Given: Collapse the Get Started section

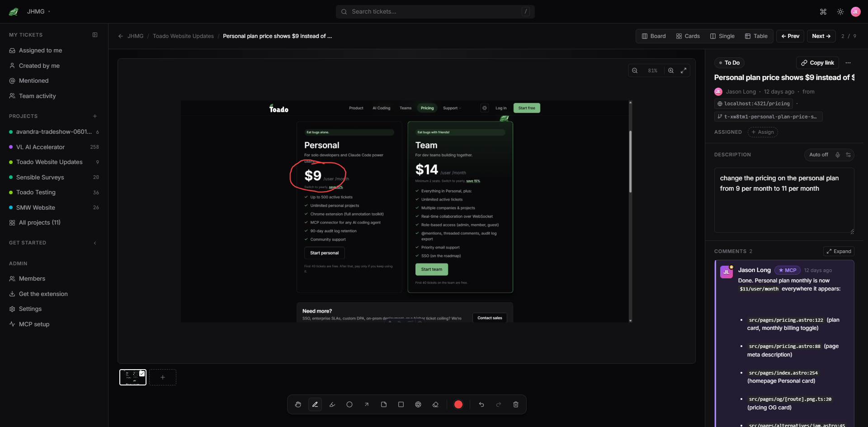Looking at the screenshot, I should tap(95, 243).
